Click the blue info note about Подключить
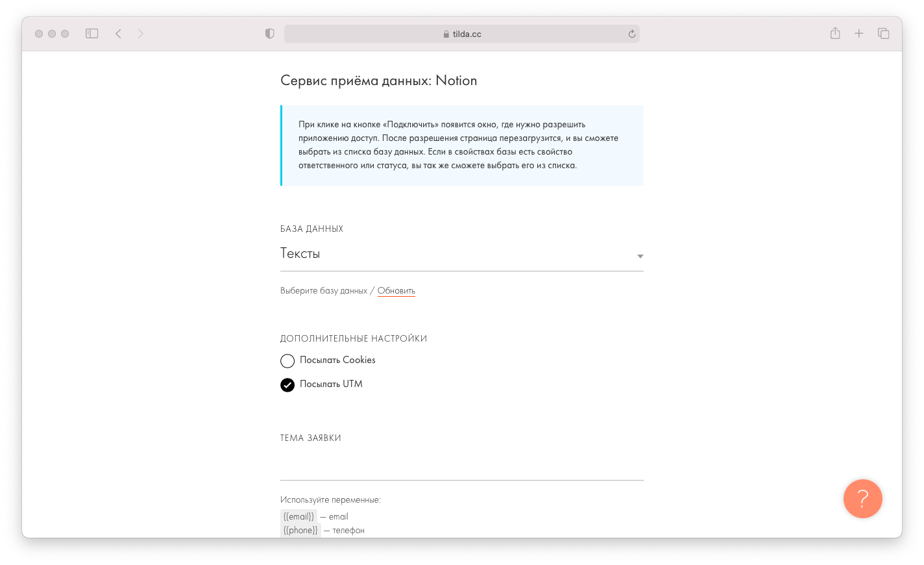Screen dimensions: 924x565 [x=462, y=145]
